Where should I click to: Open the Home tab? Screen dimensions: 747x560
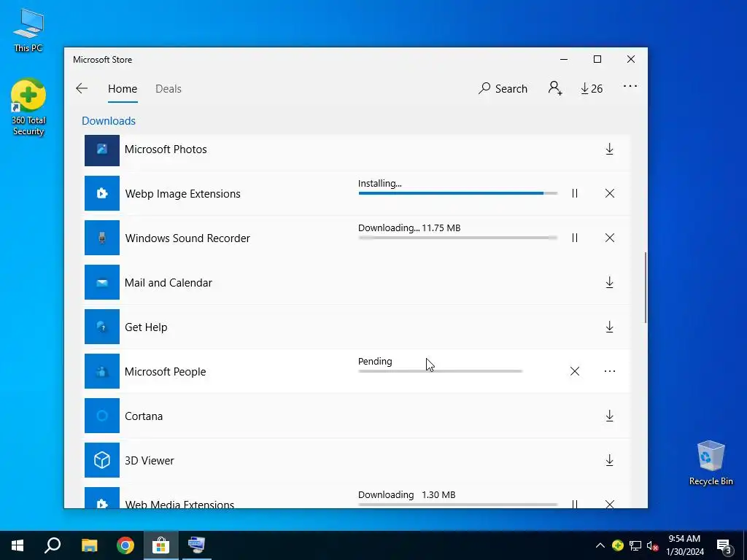point(123,88)
